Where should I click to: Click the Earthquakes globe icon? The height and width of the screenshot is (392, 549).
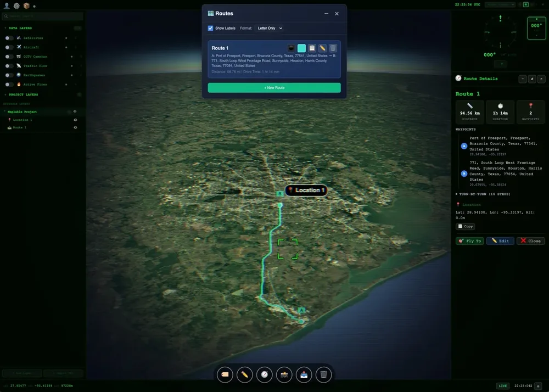pyautogui.click(x=19, y=75)
